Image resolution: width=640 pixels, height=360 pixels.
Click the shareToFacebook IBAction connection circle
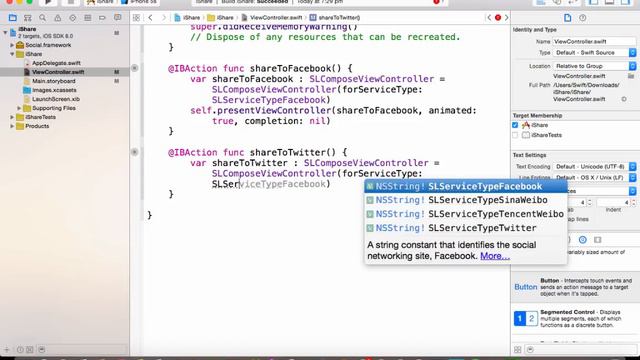click(135, 68)
